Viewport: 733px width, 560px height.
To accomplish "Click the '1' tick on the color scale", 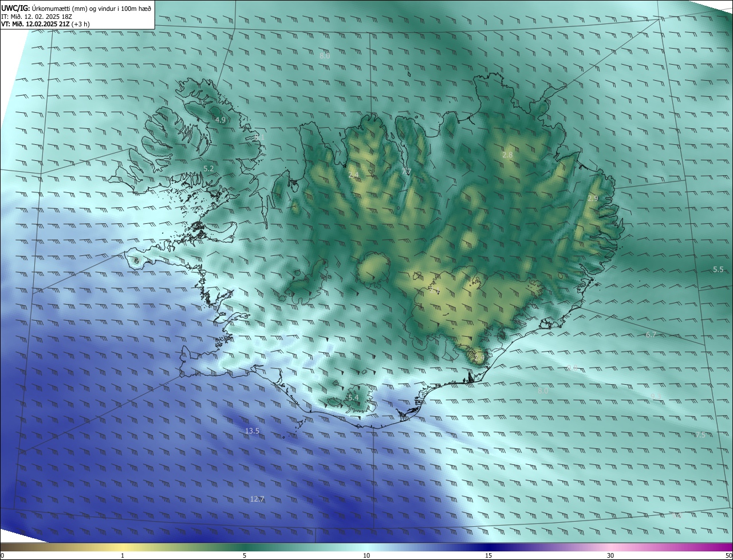I will pos(123,555).
